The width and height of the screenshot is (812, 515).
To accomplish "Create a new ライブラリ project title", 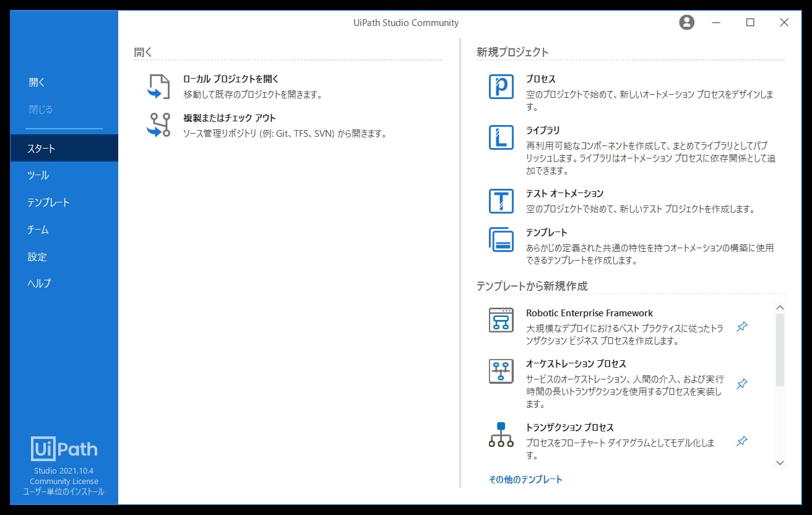I will pyautogui.click(x=543, y=130).
